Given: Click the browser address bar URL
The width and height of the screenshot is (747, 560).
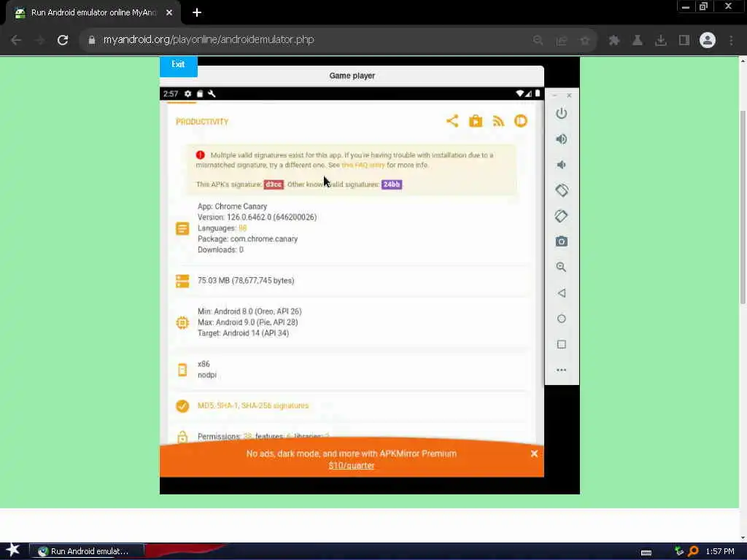Looking at the screenshot, I should (x=209, y=39).
